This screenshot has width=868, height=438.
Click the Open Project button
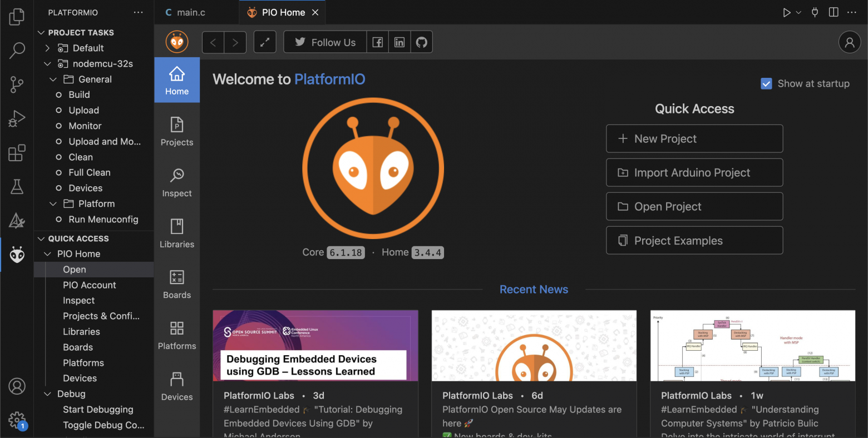tap(694, 206)
